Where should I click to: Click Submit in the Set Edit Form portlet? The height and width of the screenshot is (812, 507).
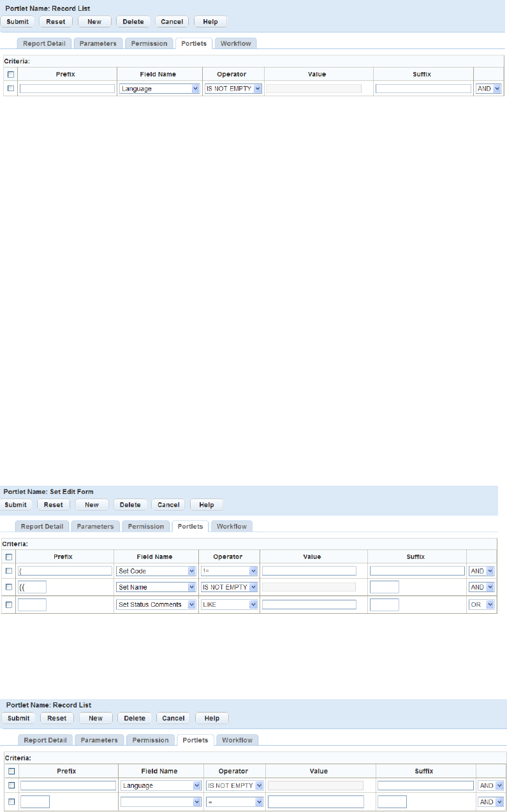point(15,505)
